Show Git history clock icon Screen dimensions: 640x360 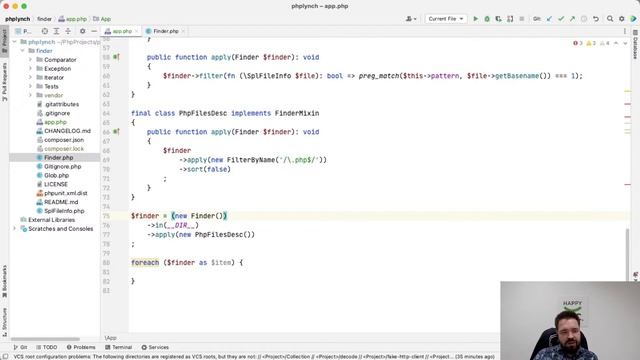(584, 19)
